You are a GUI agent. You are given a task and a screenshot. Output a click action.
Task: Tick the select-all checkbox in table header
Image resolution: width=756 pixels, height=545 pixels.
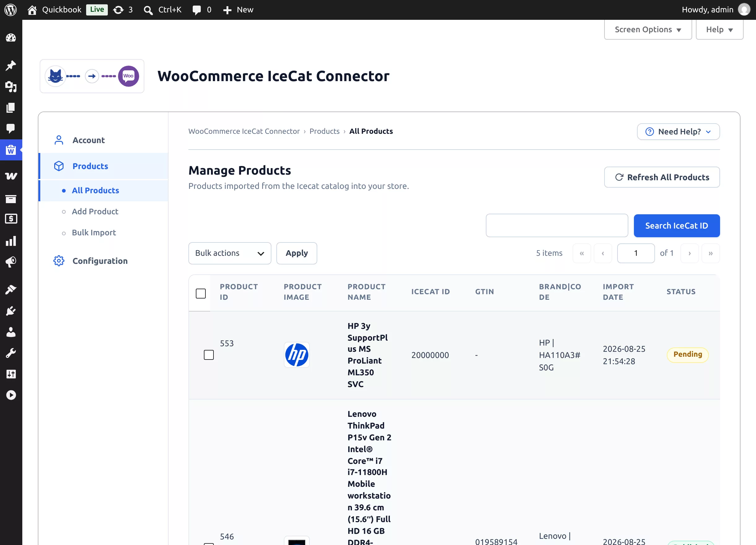tap(201, 294)
